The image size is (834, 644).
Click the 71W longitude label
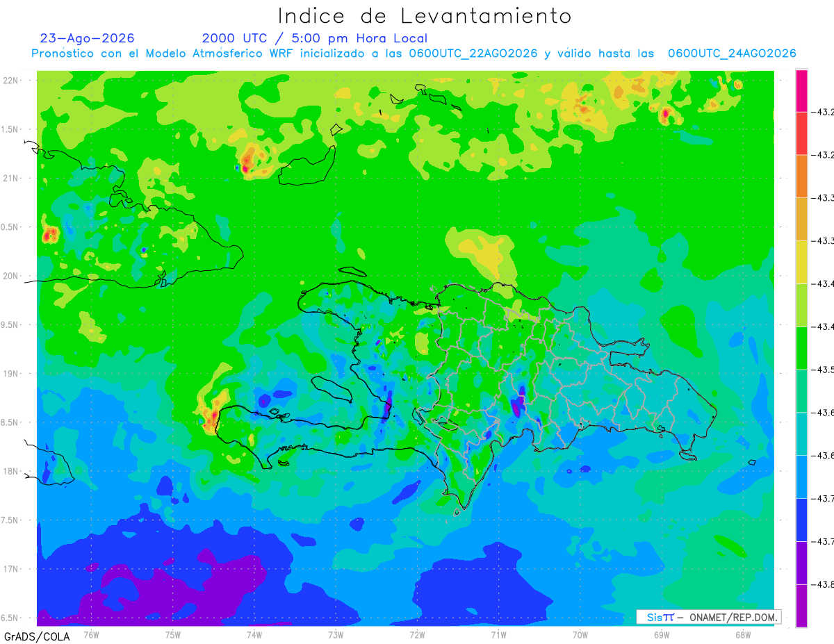tap(498, 634)
